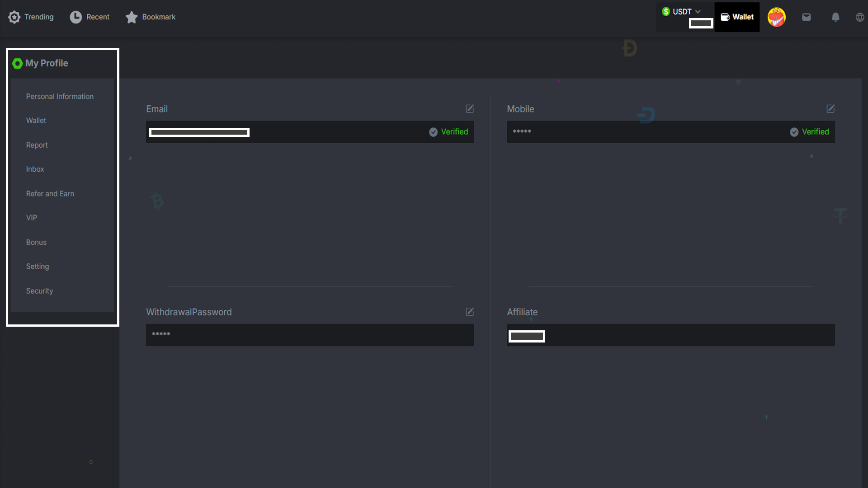Image resolution: width=868 pixels, height=488 pixels.
Task: Edit the Email field
Action: (470, 108)
